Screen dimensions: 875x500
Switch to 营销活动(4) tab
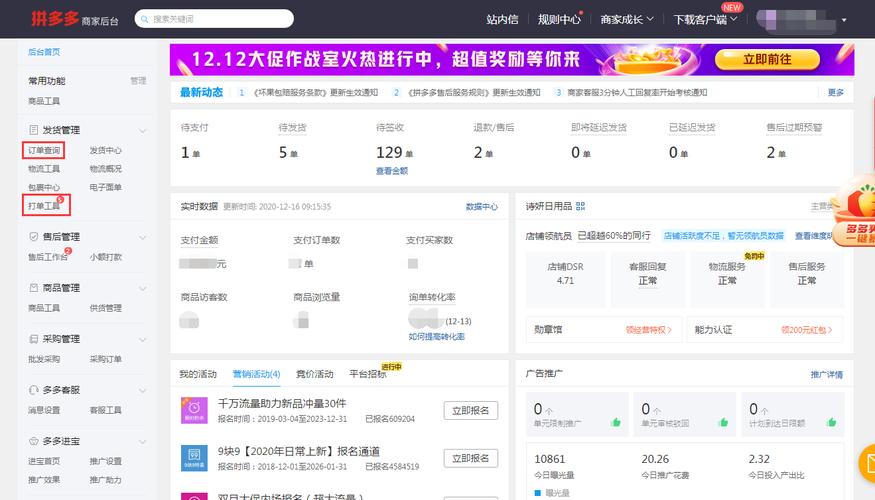(x=256, y=374)
